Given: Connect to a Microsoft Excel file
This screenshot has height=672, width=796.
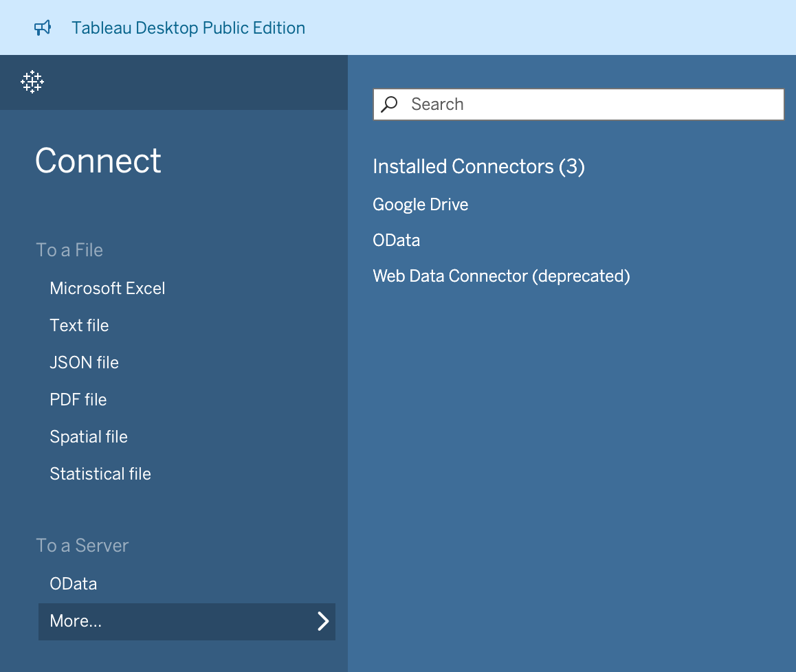Looking at the screenshot, I should 108,289.
